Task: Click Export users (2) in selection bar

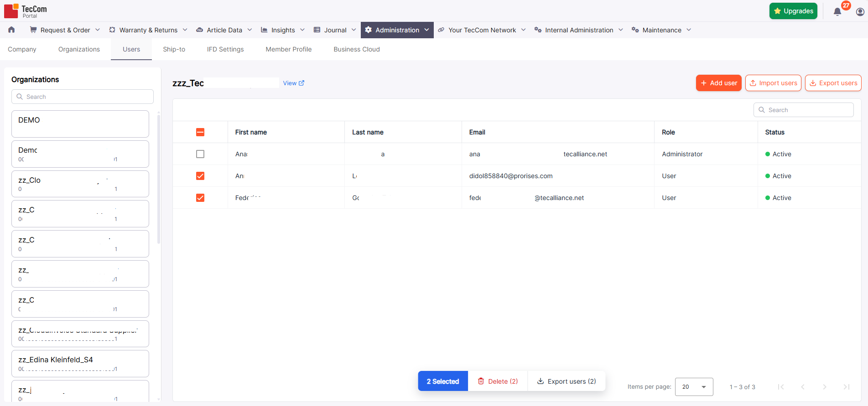Action: pos(567,381)
